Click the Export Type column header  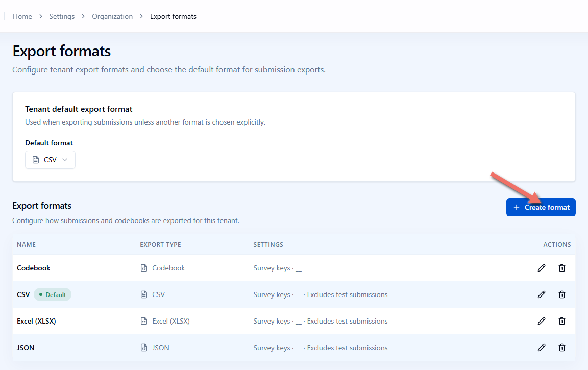coord(160,245)
